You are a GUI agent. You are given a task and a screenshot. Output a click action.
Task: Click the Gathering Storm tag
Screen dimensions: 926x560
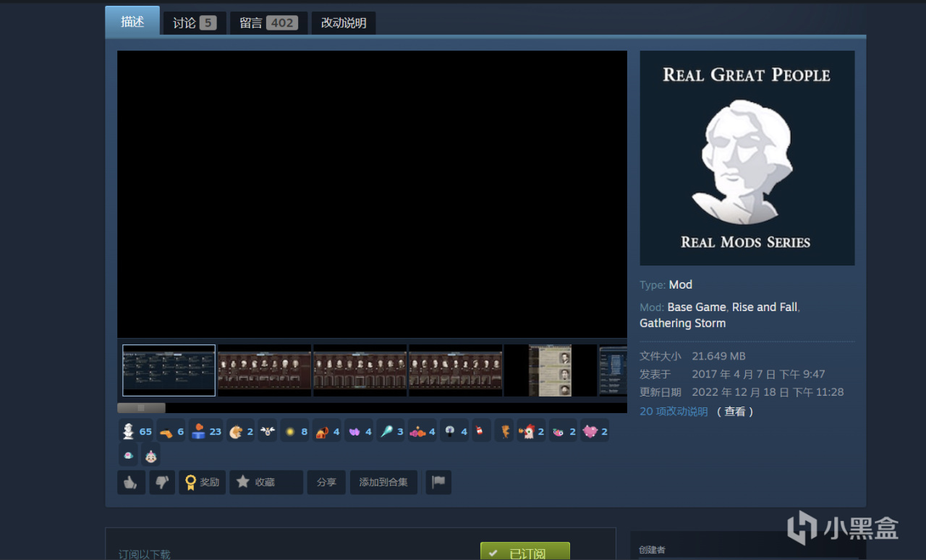click(682, 323)
